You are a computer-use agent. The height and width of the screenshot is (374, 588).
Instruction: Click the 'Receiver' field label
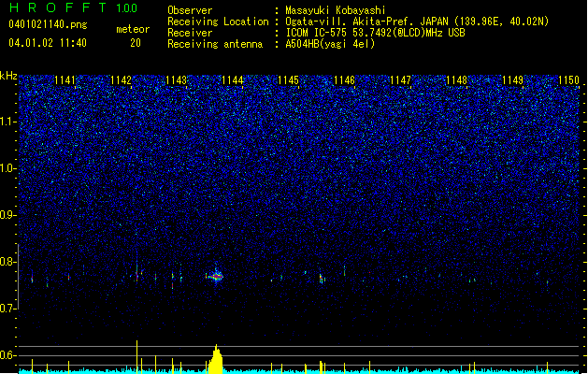coord(190,33)
